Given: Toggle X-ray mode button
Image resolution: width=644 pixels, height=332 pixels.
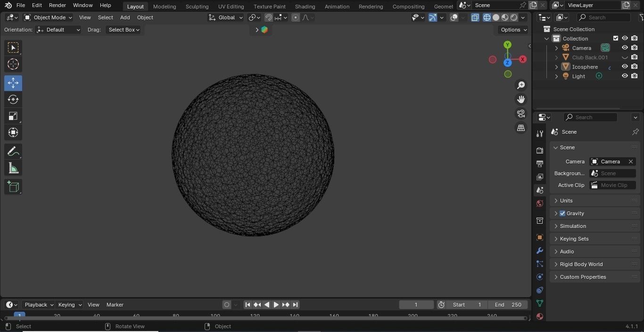Looking at the screenshot, I should click(475, 17).
